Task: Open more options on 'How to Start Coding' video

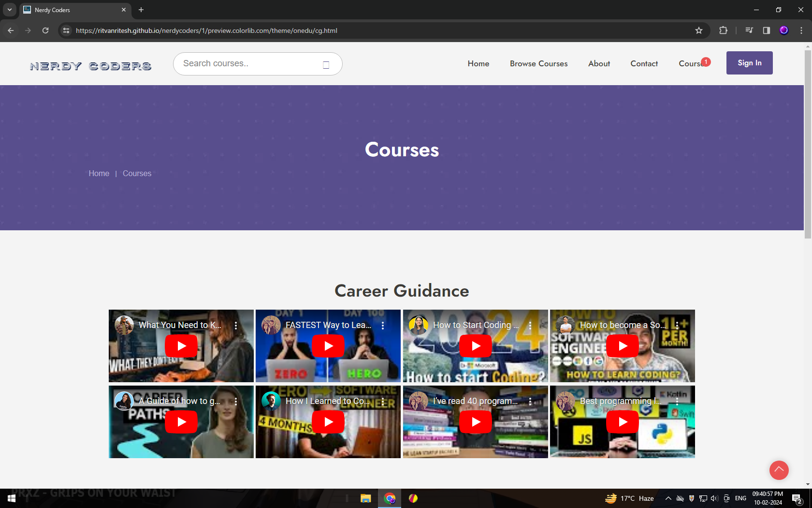Action: coord(530,326)
